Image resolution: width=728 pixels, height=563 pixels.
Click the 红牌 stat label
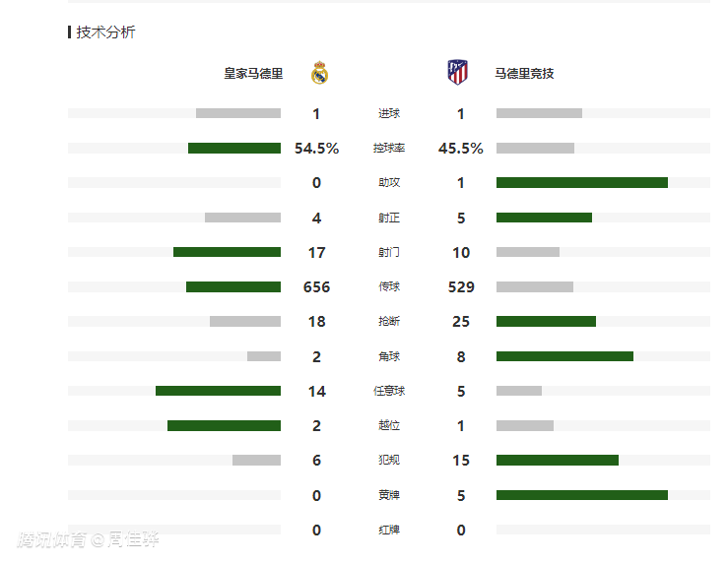(x=389, y=530)
